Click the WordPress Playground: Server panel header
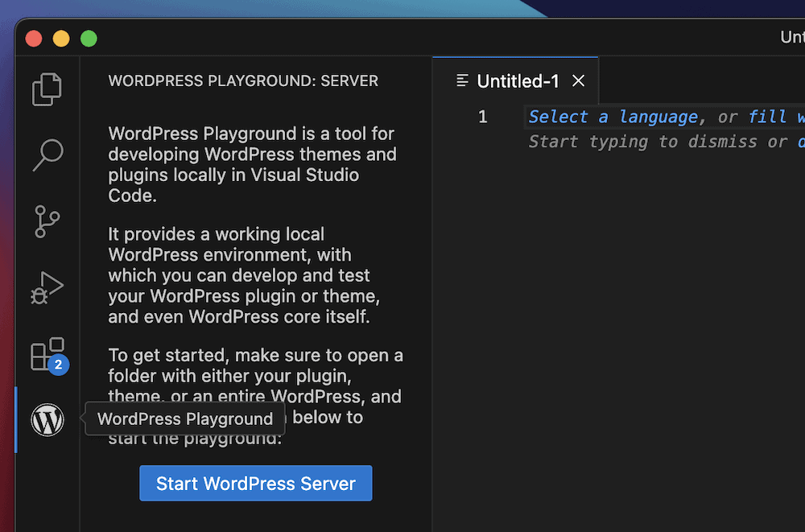The height and width of the screenshot is (532, 805). [x=243, y=80]
